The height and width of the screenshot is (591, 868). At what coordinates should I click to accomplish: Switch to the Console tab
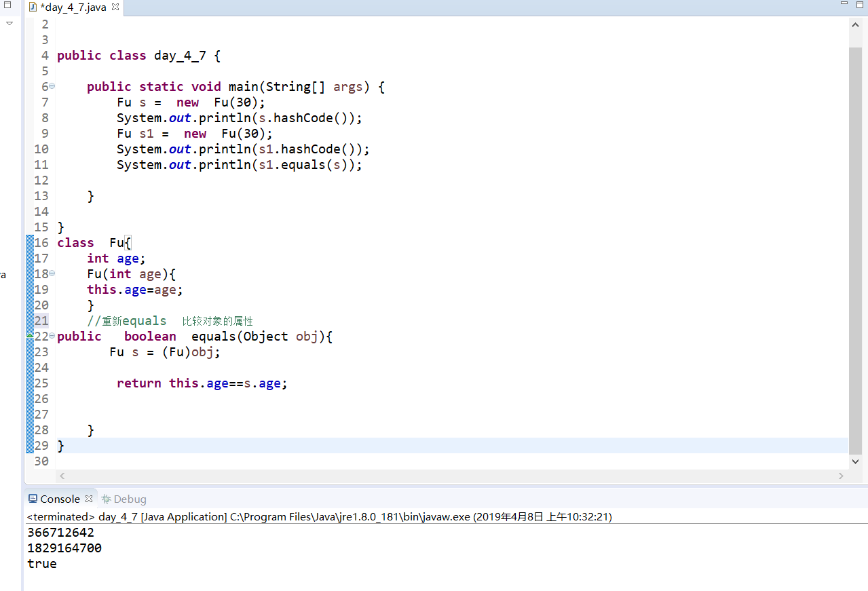[60, 499]
